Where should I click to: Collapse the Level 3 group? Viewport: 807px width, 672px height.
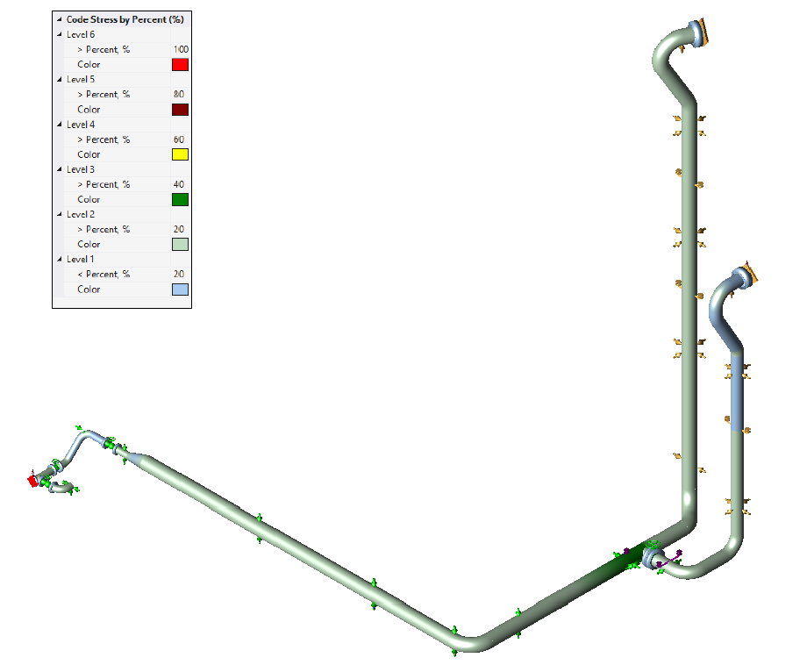pos(59,169)
